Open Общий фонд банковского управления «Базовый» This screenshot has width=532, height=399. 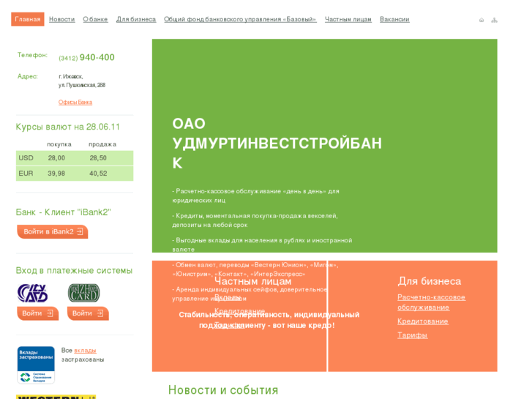tap(240, 19)
